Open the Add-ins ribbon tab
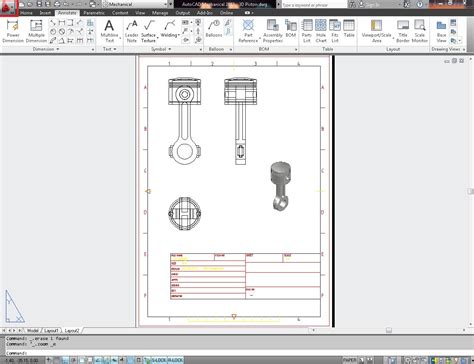The height and width of the screenshot is (364, 474). (205, 13)
